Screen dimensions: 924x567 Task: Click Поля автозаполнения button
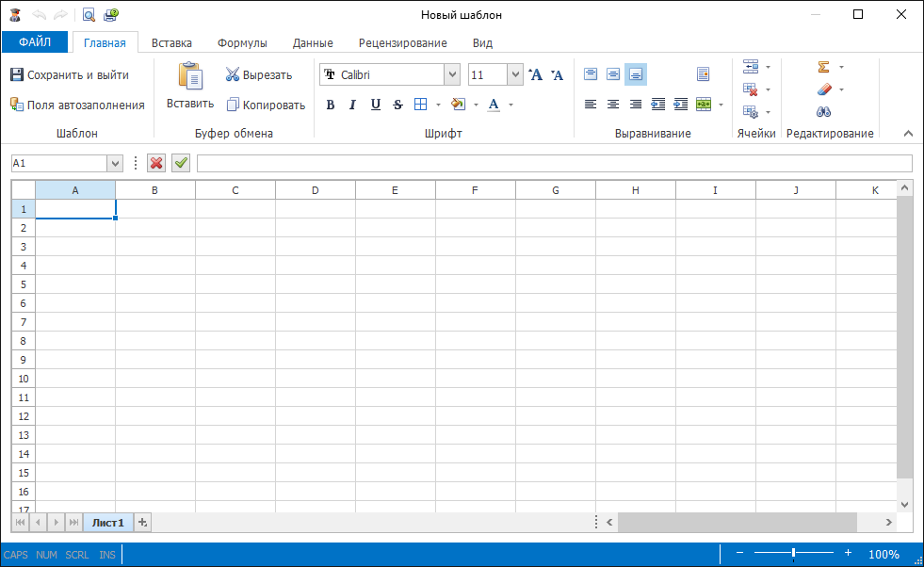[77, 105]
